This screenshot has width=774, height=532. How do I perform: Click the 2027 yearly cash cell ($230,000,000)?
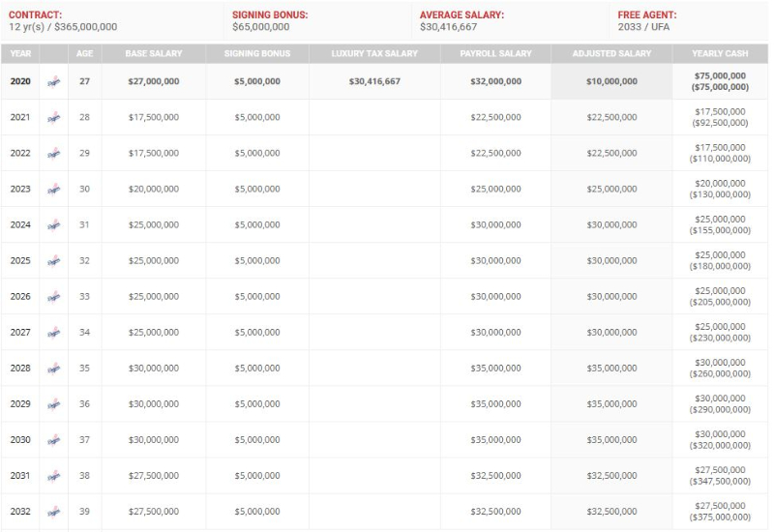(720, 332)
